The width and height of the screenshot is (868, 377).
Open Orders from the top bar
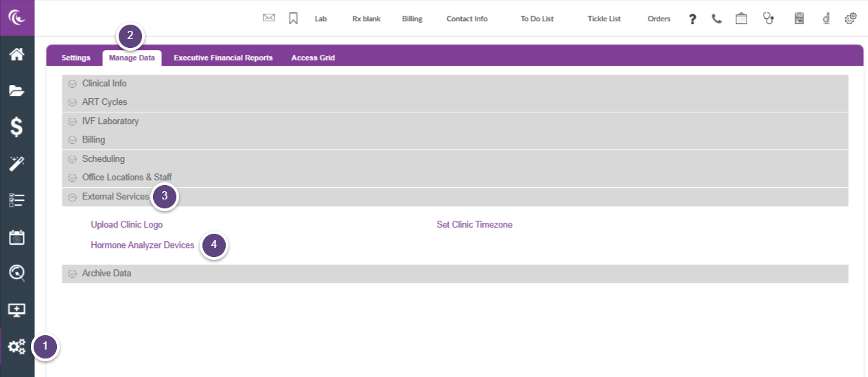point(659,19)
